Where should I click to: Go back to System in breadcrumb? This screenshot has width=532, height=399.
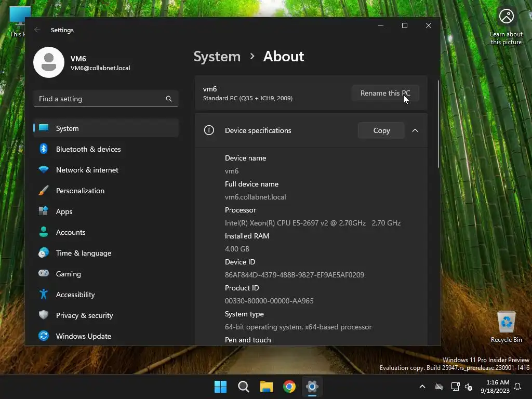(217, 56)
